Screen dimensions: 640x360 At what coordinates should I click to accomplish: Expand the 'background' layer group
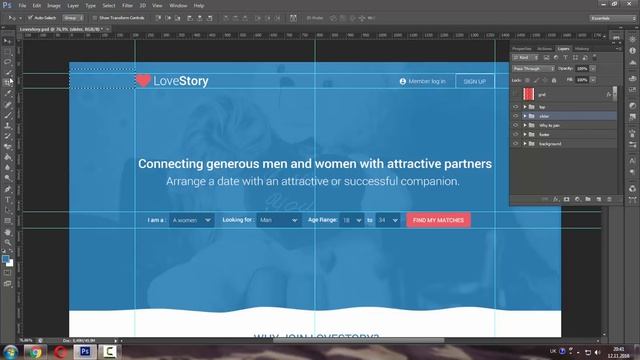(x=525, y=144)
